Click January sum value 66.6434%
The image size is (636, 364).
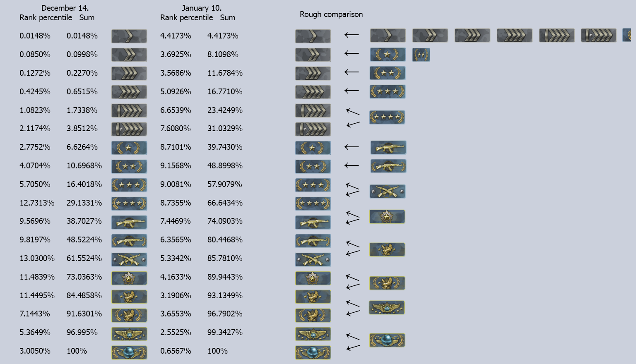pos(225,203)
